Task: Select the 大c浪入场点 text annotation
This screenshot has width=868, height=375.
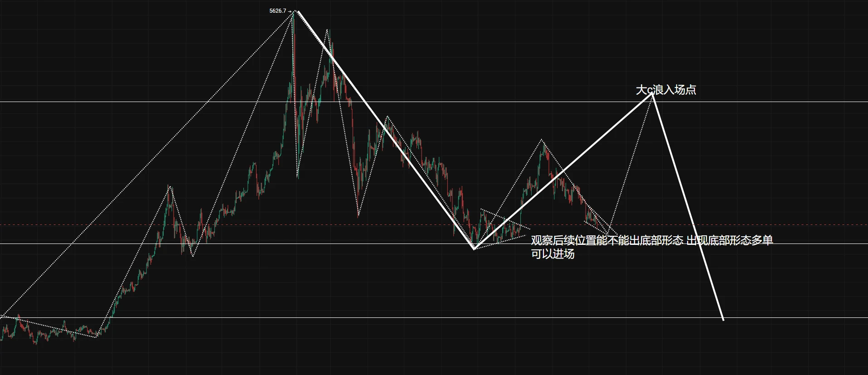Action: coord(666,90)
